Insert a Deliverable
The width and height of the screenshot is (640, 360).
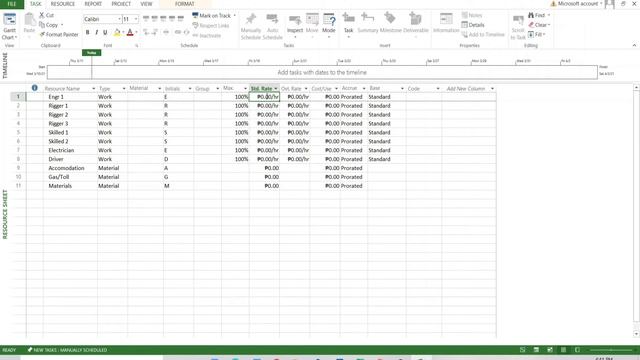tap(416, 24)
